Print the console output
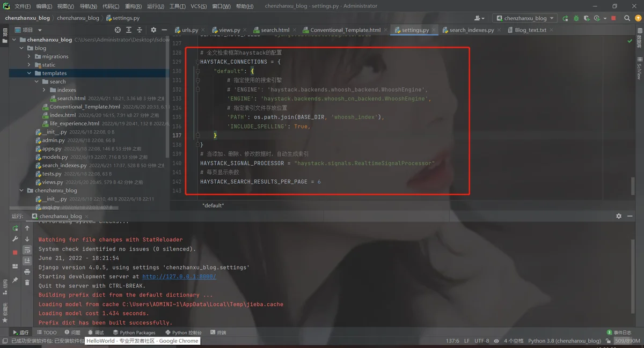This screenshot has height=348, width=644. [x=27, y=272]
